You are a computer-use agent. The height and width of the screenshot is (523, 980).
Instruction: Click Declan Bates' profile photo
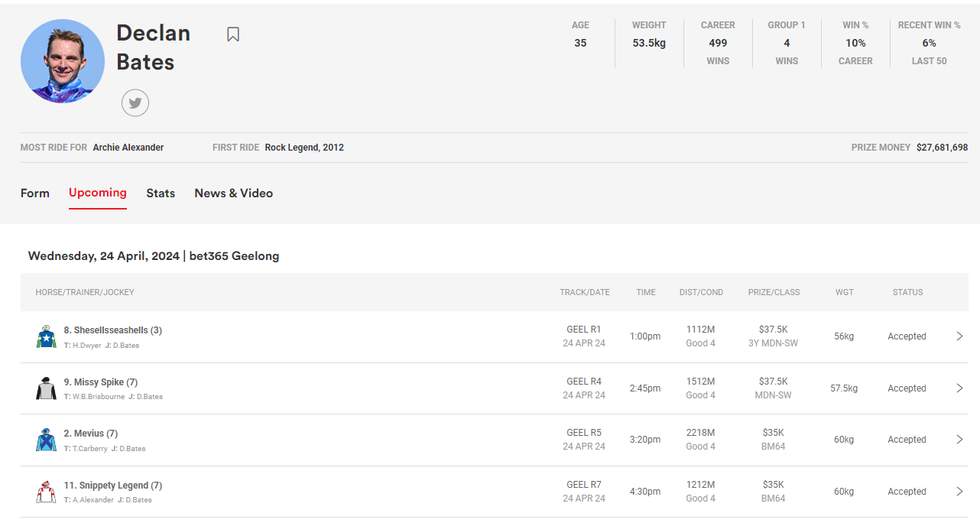tap(63, 61)
